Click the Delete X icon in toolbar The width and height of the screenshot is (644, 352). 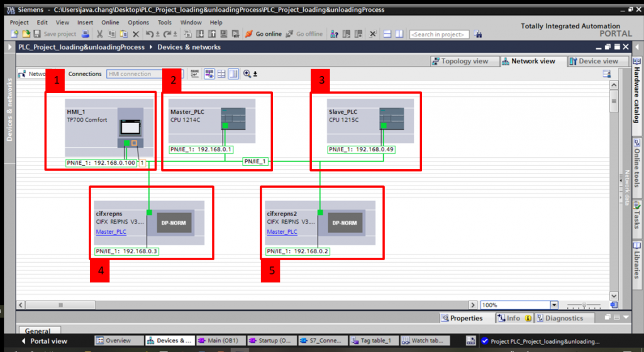[x=136, y=34]
